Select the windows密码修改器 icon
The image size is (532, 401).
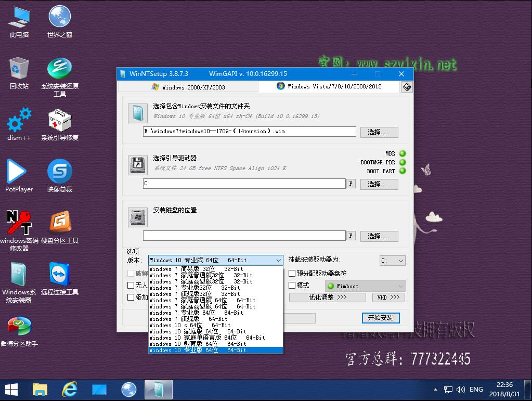pos(19,231)
